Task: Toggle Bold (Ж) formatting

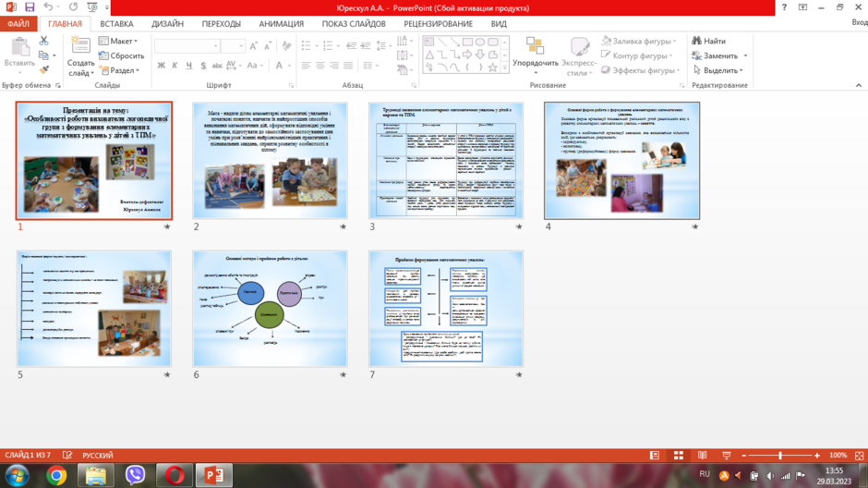Action: (161, 66)
